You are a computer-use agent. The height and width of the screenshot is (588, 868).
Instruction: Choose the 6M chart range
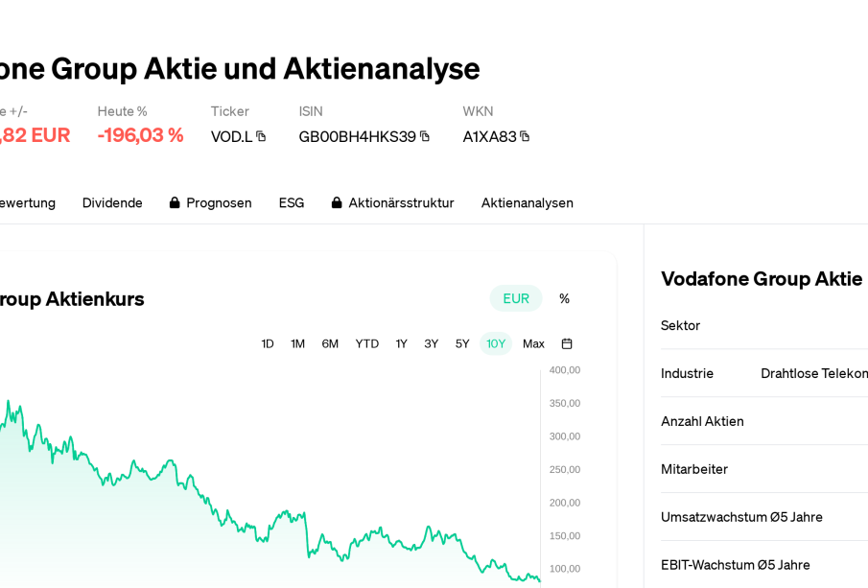(330, 343)
